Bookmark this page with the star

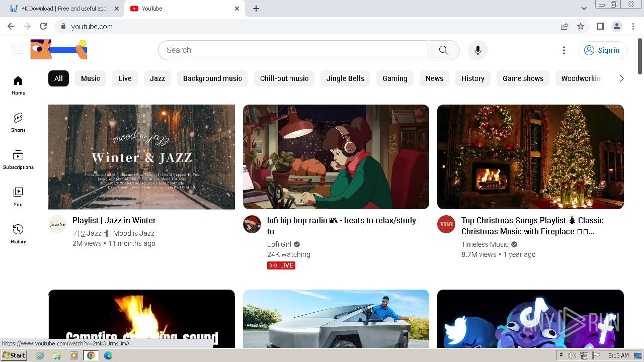tap(581, 26)
